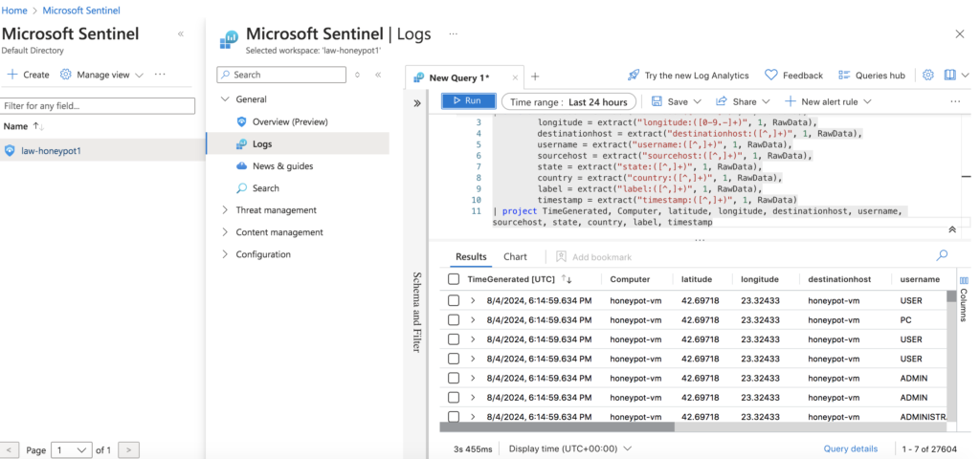
Task: Click the New alert rule plus icon
Action: pos(791,101)
